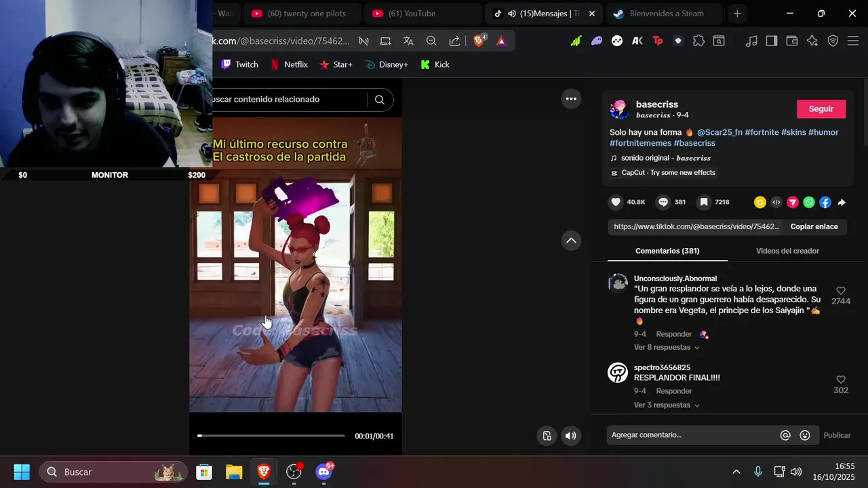Open the emoji picker in comment box
Image resolution: width=868 pixels, height=488 pixels.
coord(805,435)
